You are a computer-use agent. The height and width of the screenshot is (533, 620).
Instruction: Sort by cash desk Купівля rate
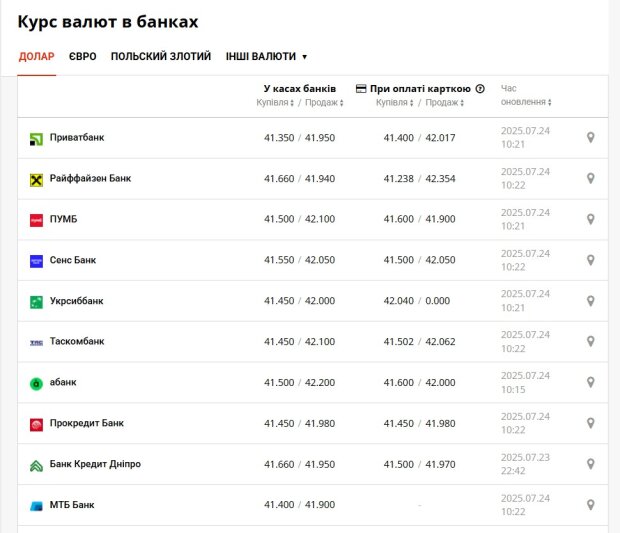coord(275,102)
